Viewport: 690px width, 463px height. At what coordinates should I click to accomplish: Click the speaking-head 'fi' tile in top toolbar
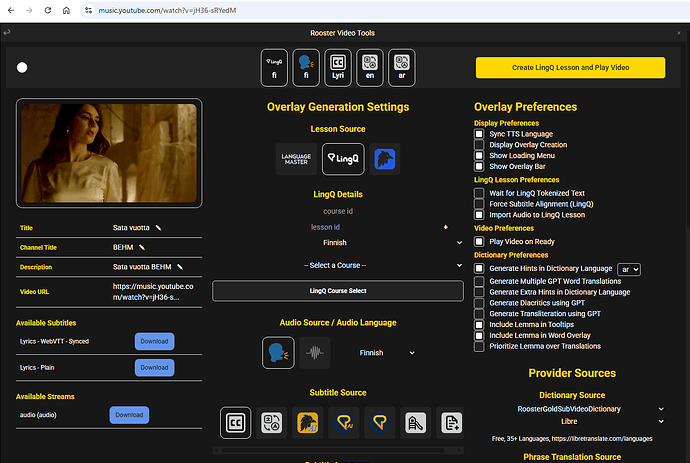click(x=306, y=68)
